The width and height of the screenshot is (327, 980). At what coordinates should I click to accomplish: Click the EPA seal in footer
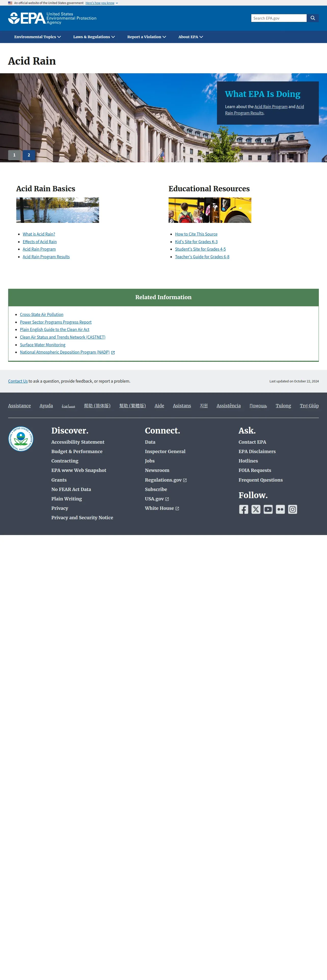21,439
